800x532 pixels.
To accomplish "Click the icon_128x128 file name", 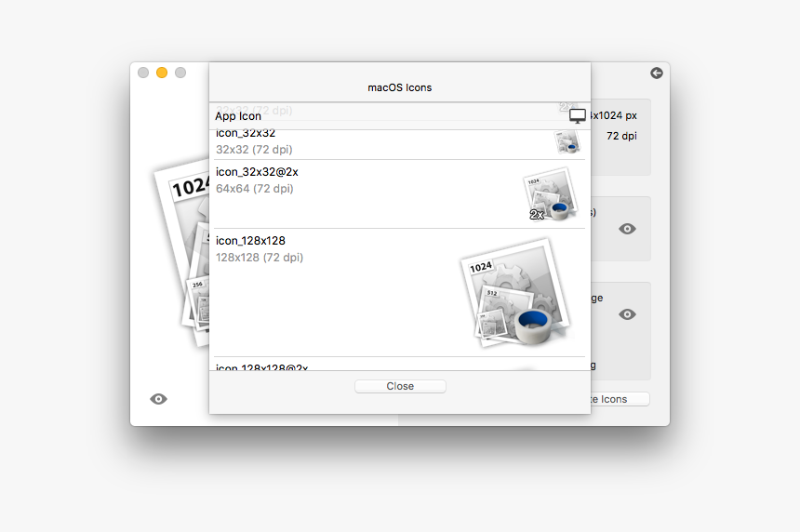I will click(250, 241).
